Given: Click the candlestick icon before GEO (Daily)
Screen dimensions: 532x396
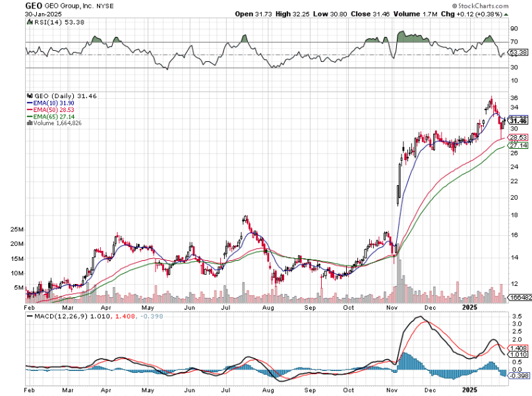Looking at the screenshot, I should [30, 96].
